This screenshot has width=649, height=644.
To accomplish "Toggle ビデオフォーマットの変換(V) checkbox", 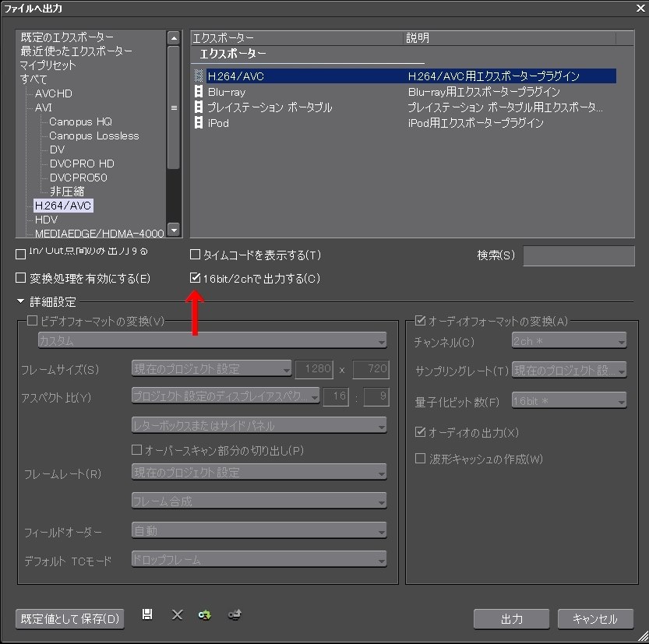I will 32,321.
